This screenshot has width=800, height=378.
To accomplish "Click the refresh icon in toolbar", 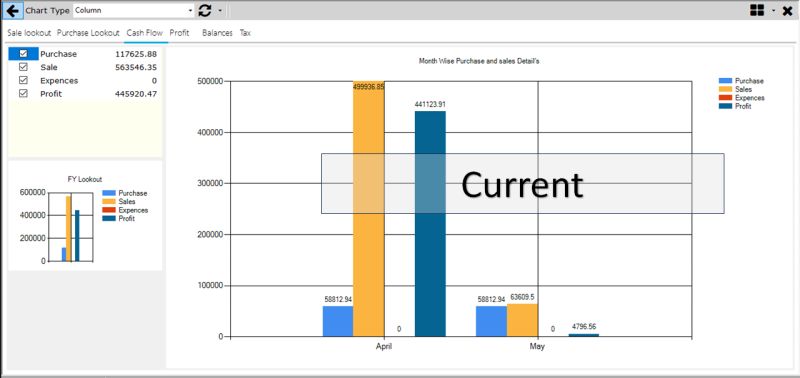I will pos(205,10).
